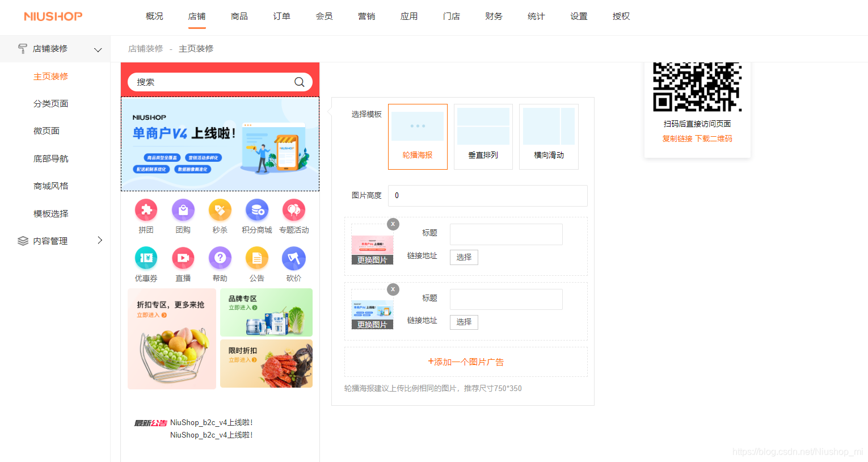Click the 图片高度 input field
Viewport: 868px width, 462px height.
point(487,195)
